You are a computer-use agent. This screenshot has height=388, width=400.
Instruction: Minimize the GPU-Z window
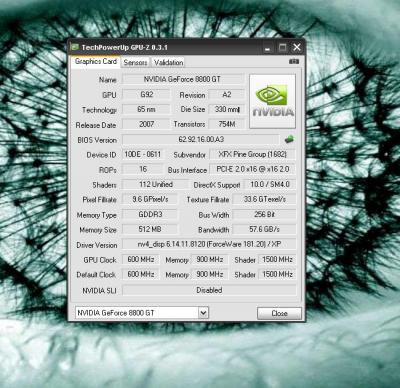tap(267, 48)
